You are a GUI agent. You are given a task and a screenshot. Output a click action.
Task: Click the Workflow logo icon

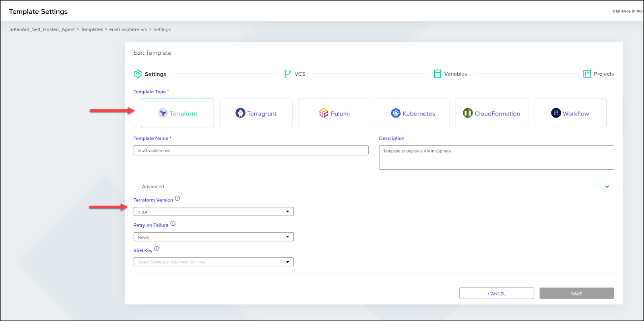click(x=556, y=113)
